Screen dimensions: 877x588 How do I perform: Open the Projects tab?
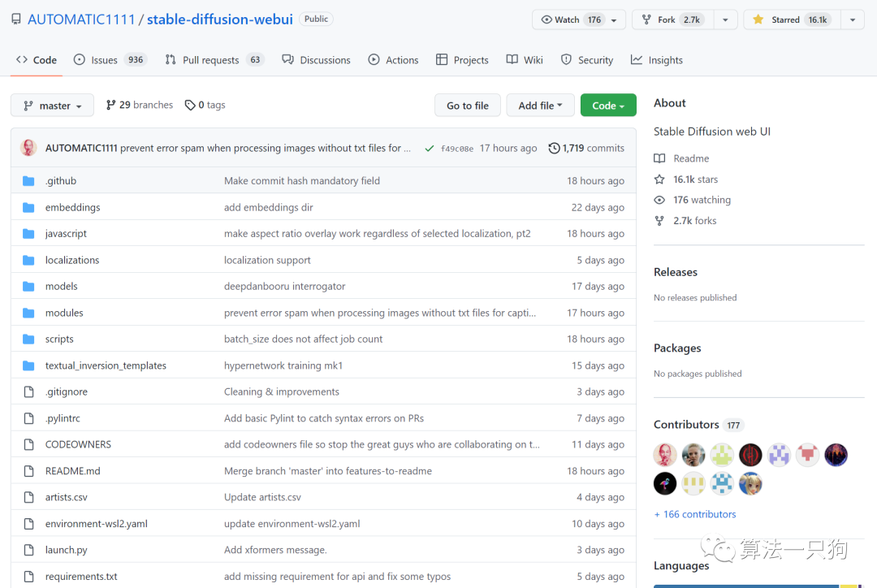[x=462, y=60]
